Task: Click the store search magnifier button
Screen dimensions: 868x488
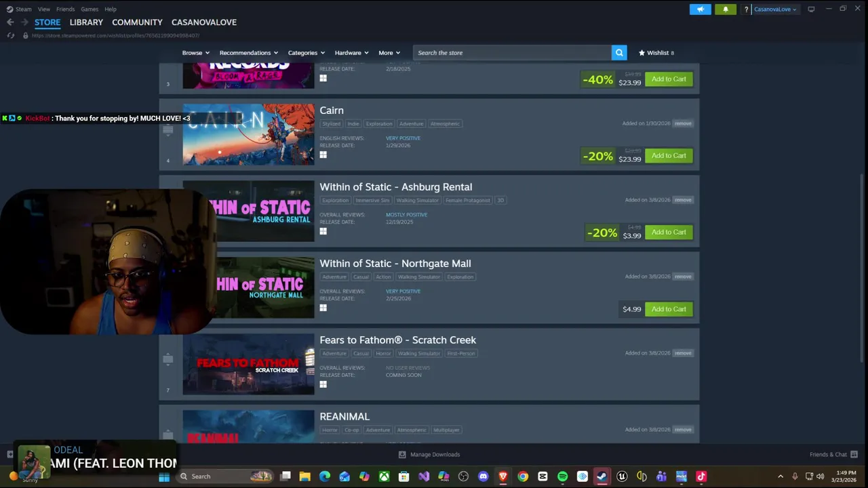Action: point(619,53)
